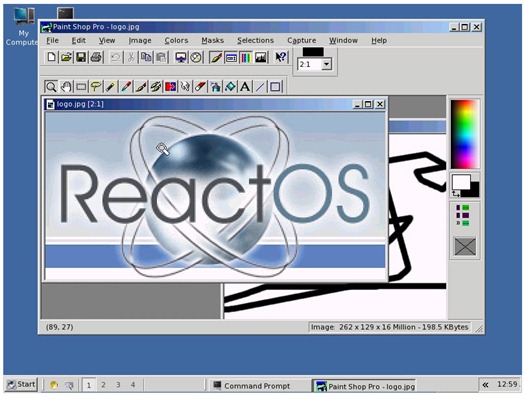
Task: Click the white foreground color swatch
Action: pos(460,181)
